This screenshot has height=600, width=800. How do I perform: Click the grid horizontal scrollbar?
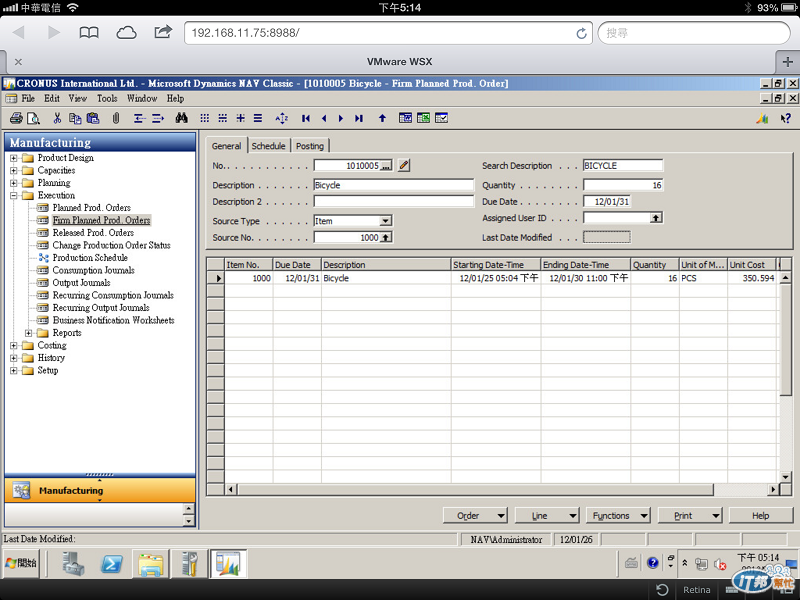pos(474,489)
